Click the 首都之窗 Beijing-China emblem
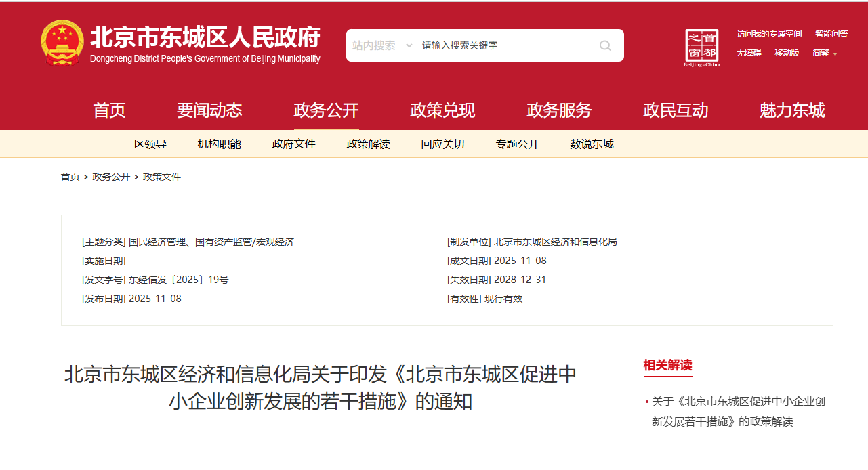This screenshot has height=470, width=868. tap(703, 45)
